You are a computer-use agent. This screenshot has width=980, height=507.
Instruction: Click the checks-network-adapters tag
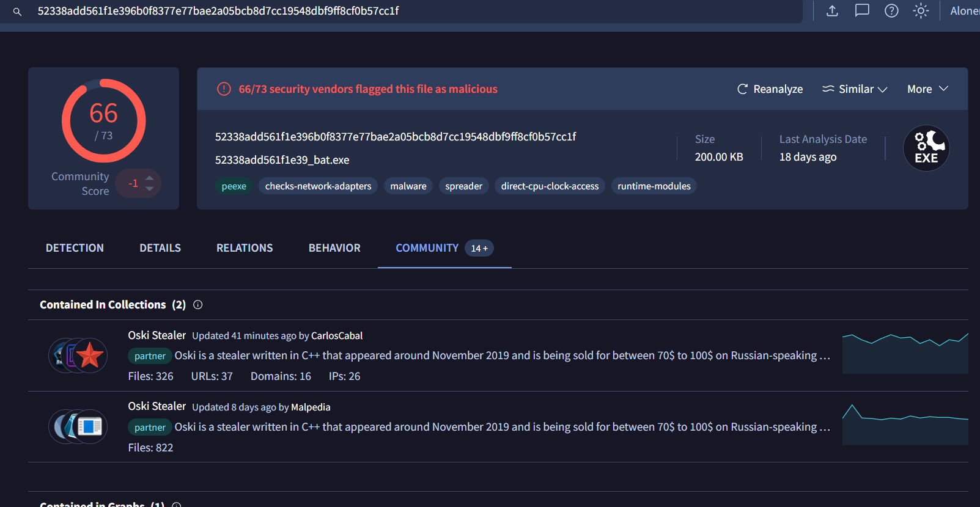319,186
